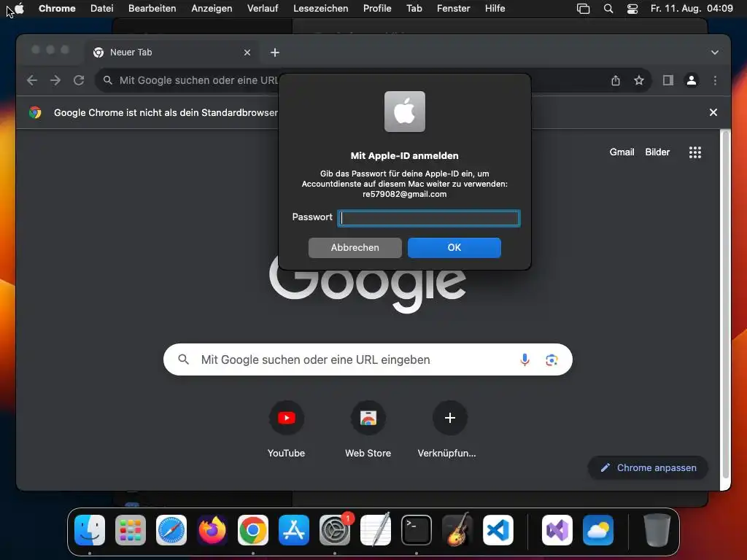Open the Chrome profile avatar
Screen dimensions: 747x560
pos(692,80)
